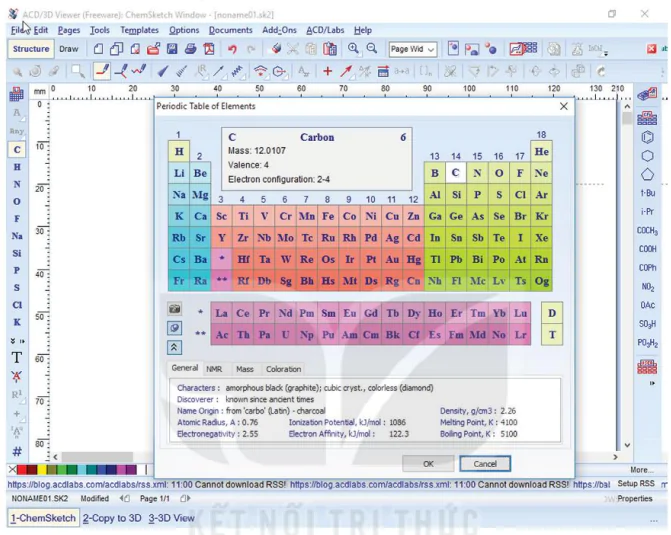This screenshot has height=535, width=671.
Task: Select Uranium U in actinide row
Action: (x=285, y=335)
